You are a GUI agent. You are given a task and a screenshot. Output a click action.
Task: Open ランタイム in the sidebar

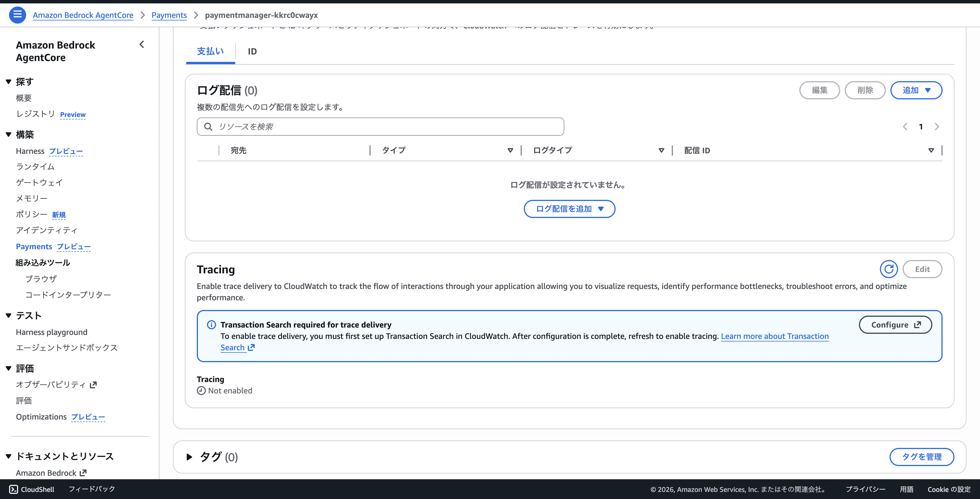pos(35,166)
